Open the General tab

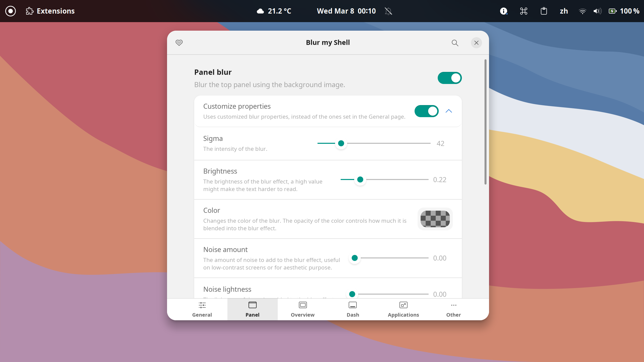(x=202, y=309)
